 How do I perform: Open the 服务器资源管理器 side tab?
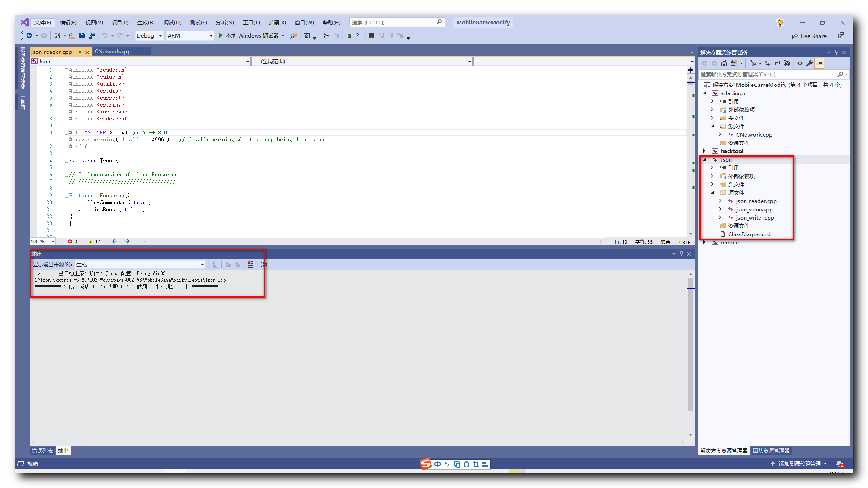(23, 68)
